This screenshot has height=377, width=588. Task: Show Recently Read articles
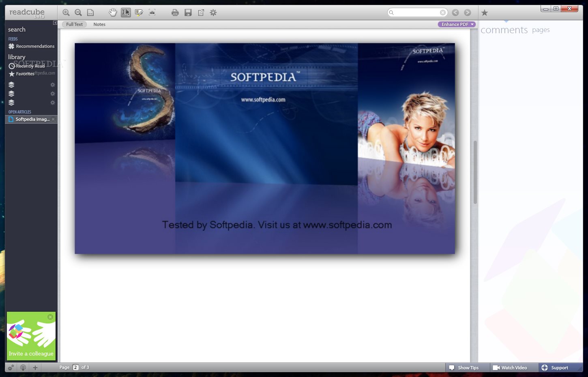pyautogui.click(x=27, y=66)
